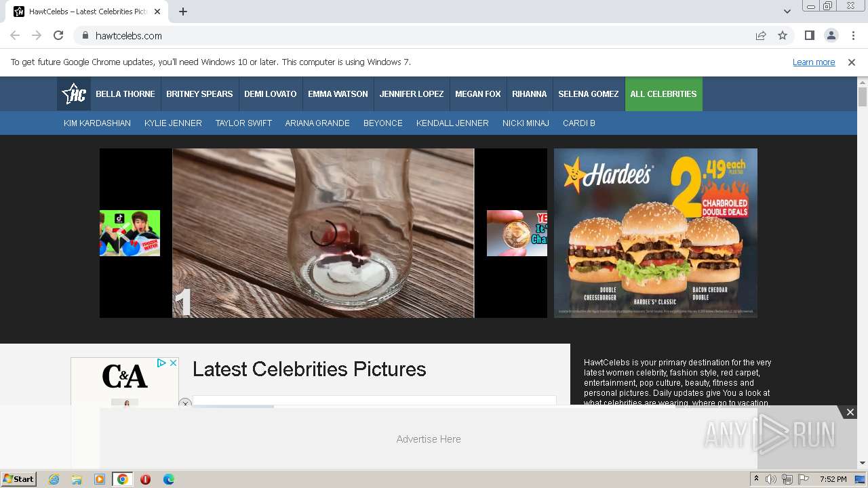
Task: Click the browser forward arrow
Action: pos(37,36)
